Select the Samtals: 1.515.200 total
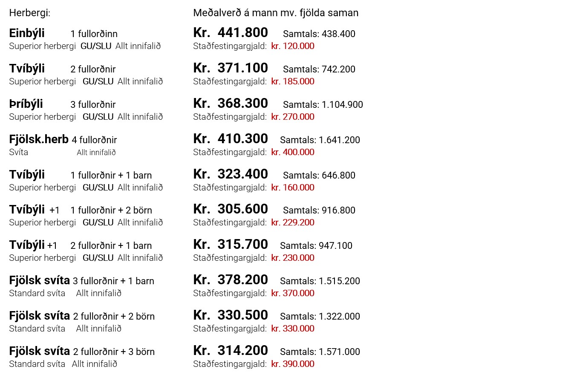The width and height of the screenshot is (588, 375). pyautogui.click(x=320, y=281)
